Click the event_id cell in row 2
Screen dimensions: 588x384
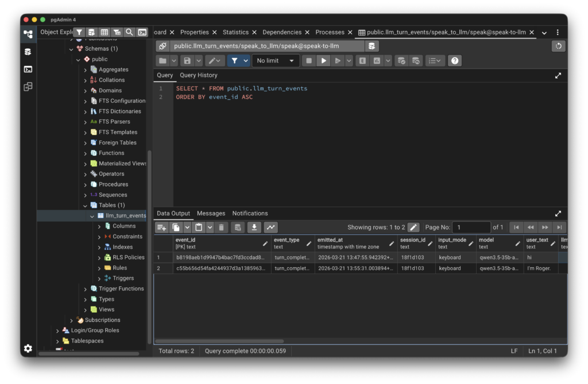point(221,268)
